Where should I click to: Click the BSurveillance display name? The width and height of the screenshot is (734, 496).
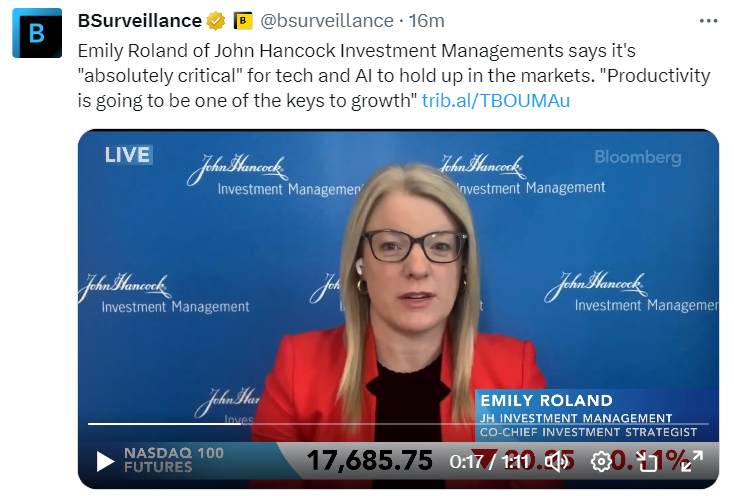(139, 21)
